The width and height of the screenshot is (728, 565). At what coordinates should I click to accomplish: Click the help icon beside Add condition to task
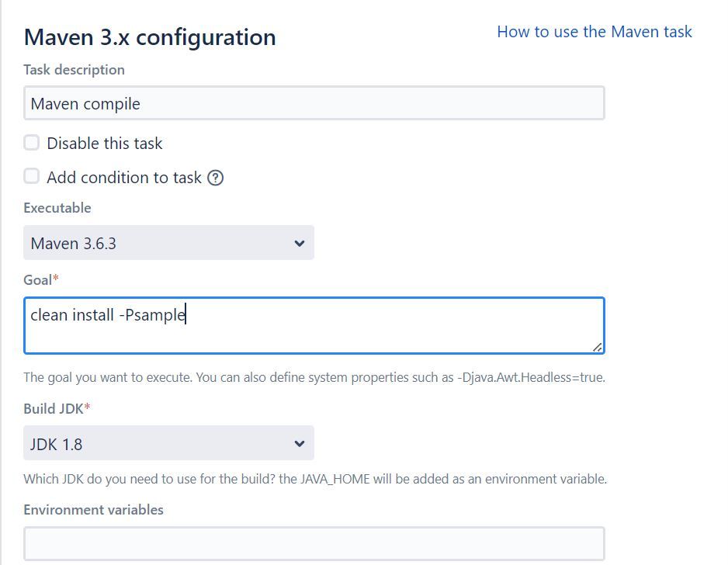coord(216,178)
